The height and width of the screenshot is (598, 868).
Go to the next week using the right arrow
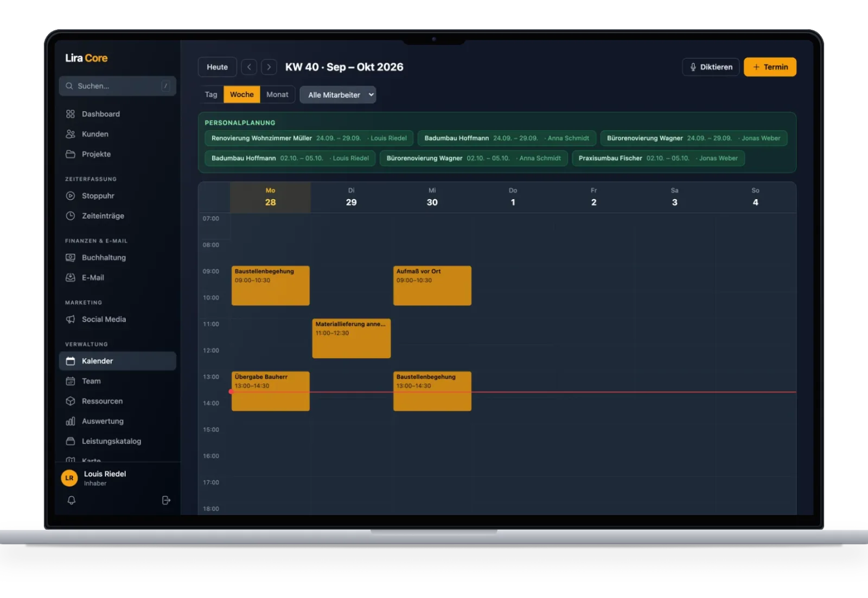click(x=269, y=67)
